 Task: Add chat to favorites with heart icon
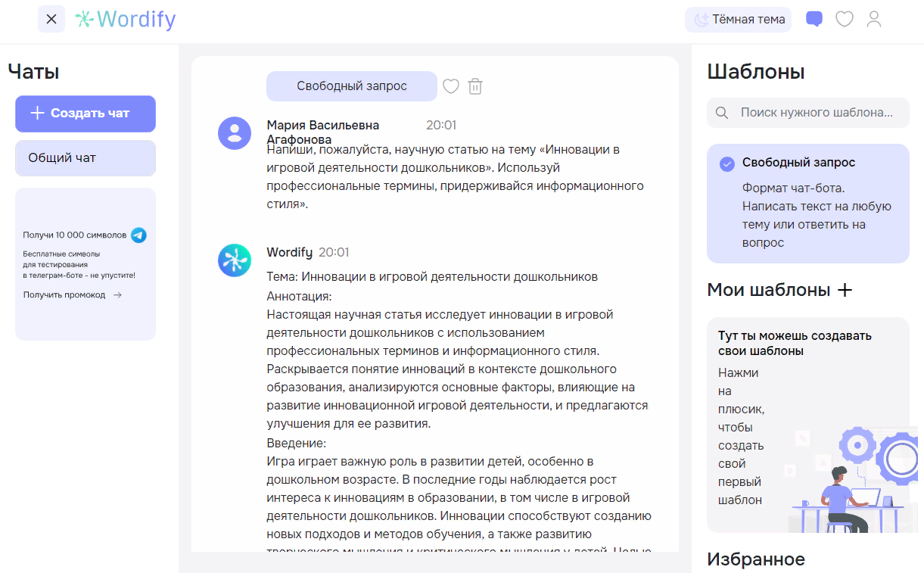451,86
